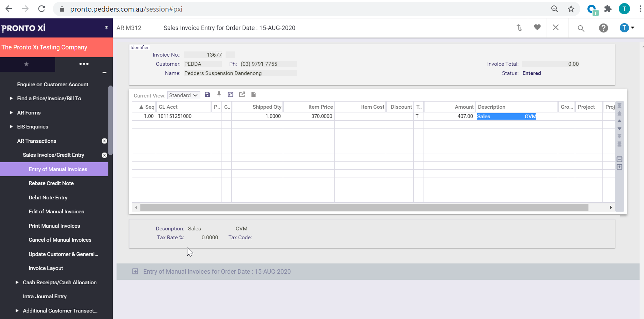Open Debit Note Entry
Image resolution: width=644 pixels, height=319 pixels.
click(48, 198)
